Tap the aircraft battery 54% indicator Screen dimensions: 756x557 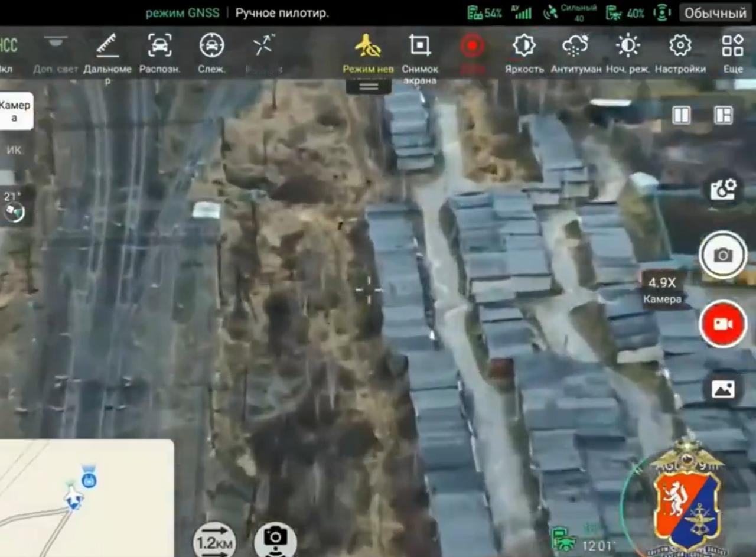484,13
